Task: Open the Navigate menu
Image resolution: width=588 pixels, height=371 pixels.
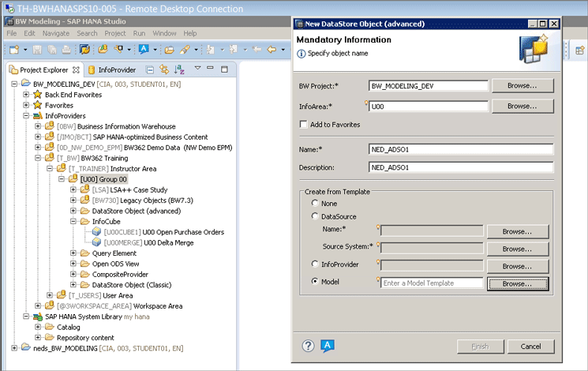Action: coord(56,33)
